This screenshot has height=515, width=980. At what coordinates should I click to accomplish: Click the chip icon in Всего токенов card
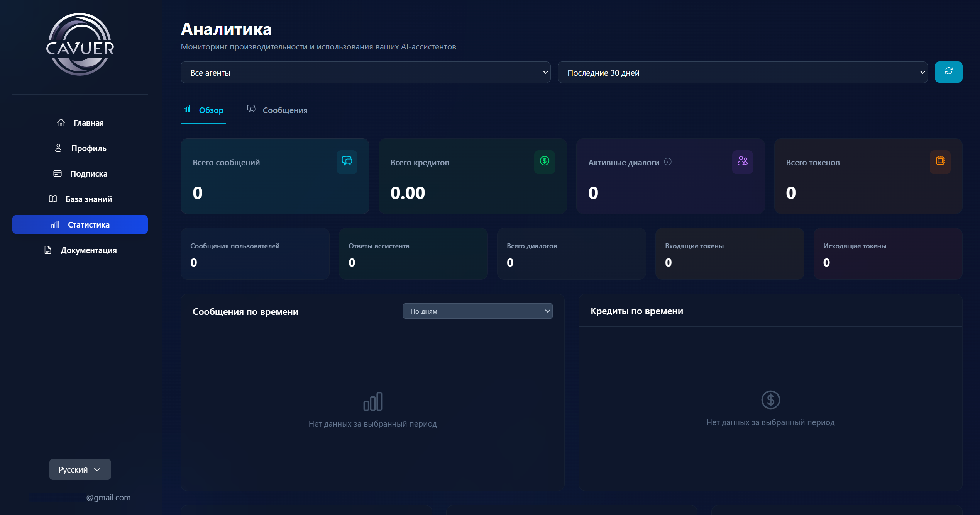[939, 161]
